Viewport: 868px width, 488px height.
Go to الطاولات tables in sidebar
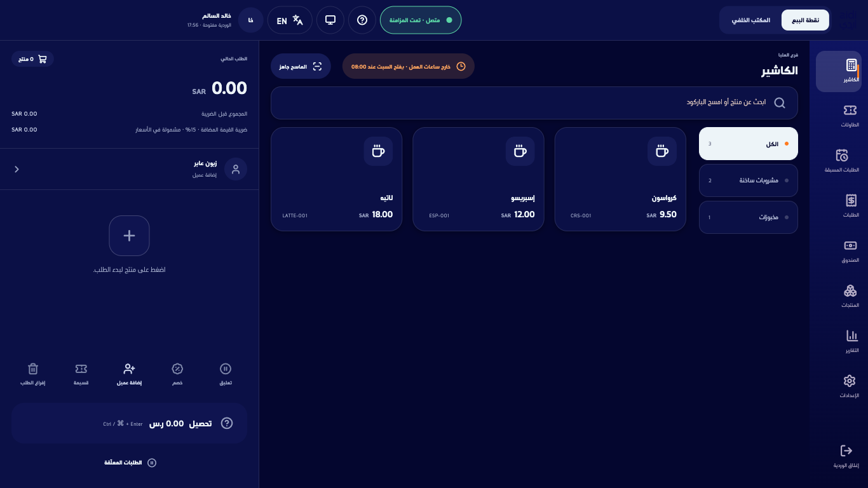[x=850, y=116]
